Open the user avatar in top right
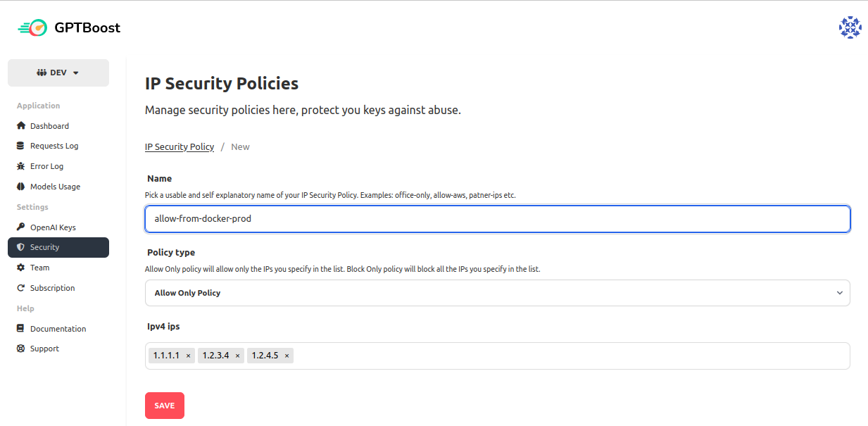Image resolution: width=868 pixels, height=426 pixels. (x=850, y=27)
